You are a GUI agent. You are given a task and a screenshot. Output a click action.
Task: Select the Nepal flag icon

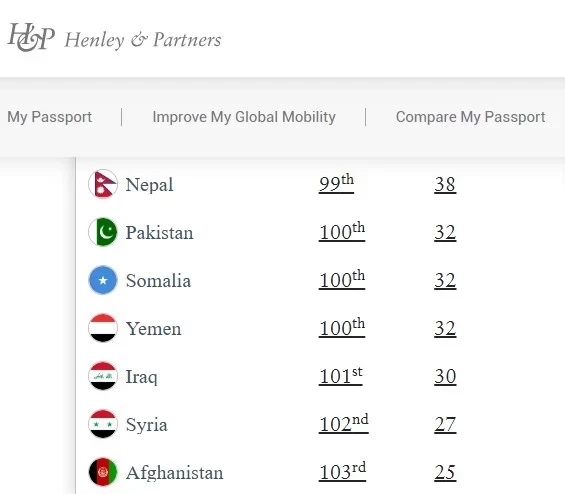pos(103,184)
